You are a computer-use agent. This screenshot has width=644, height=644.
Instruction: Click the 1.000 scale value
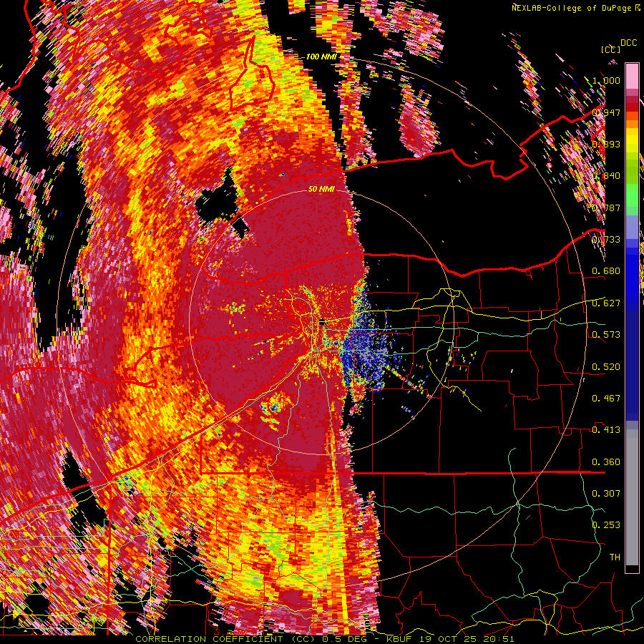606,80
